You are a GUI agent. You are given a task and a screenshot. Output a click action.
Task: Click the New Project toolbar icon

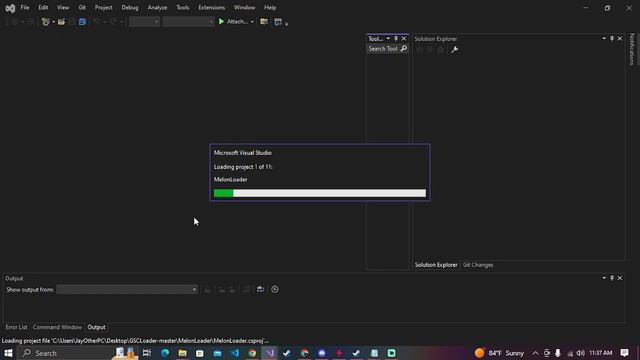click(x=46, y=22)
